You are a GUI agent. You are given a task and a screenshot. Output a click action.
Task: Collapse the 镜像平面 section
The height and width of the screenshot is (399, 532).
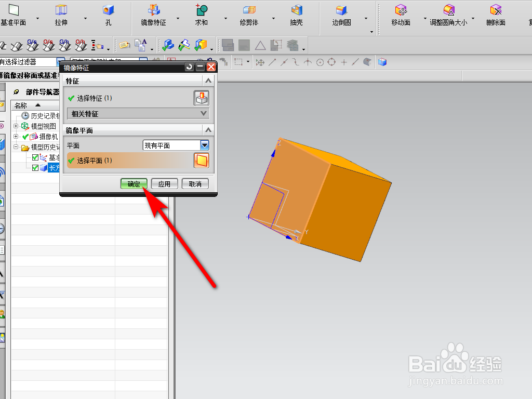(x=208, y=130)
